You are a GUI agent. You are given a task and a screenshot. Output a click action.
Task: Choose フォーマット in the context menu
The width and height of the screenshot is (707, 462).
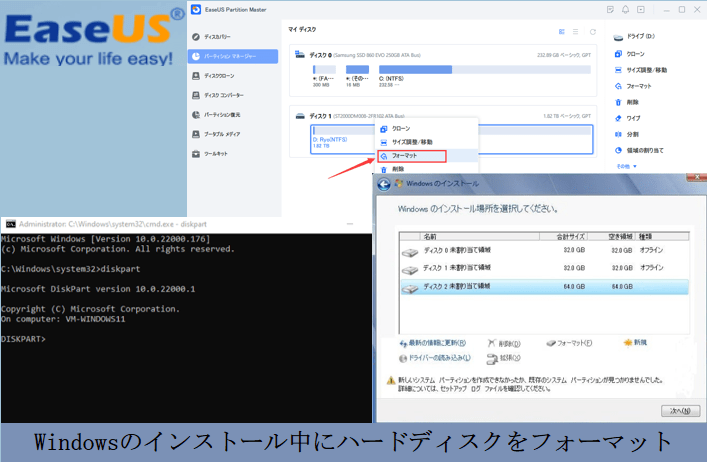coord(412,156)
